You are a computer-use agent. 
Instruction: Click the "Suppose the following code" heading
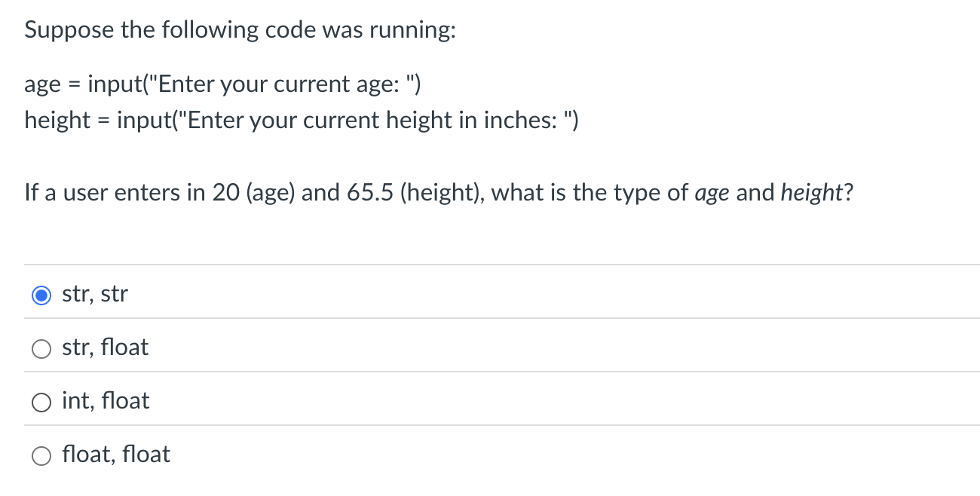[241, 29]
